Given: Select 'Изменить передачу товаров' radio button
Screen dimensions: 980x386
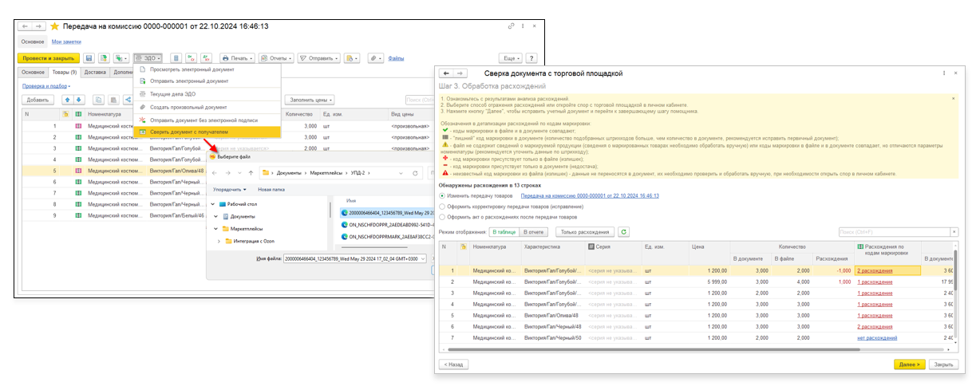Looking at the screenshot, I should 443,195.
